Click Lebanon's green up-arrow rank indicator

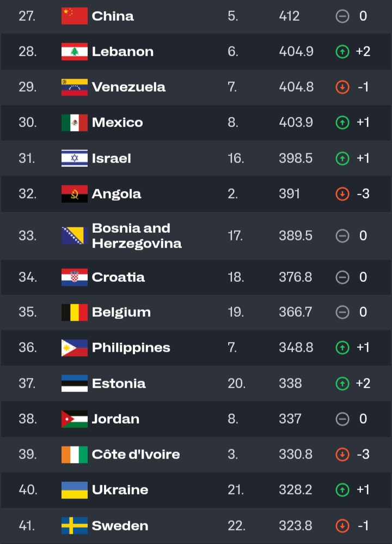[342, 52]
